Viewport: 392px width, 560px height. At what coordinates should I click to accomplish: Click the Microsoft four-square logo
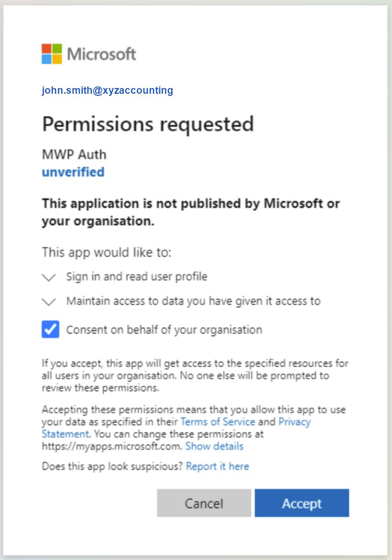[x=52, y=54]
